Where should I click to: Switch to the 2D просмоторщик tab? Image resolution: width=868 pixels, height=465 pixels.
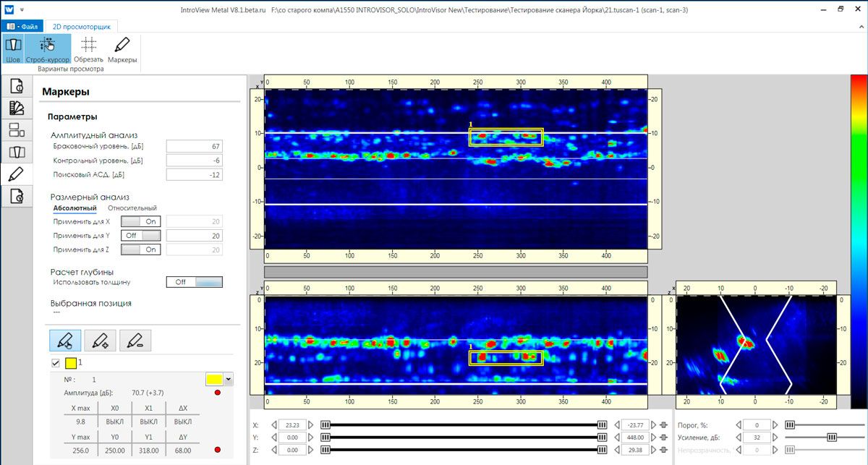tap(82, 26)
